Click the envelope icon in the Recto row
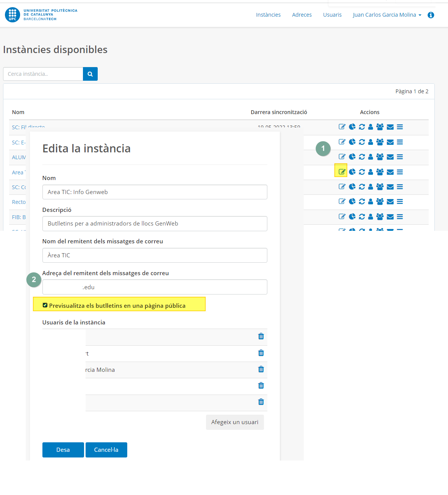 [x=390, y=202]
